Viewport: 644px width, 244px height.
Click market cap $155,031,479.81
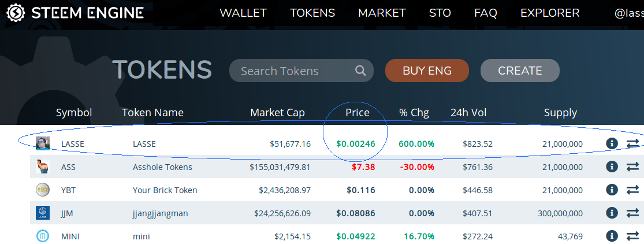pyautogui.click(x=280, y=167)
